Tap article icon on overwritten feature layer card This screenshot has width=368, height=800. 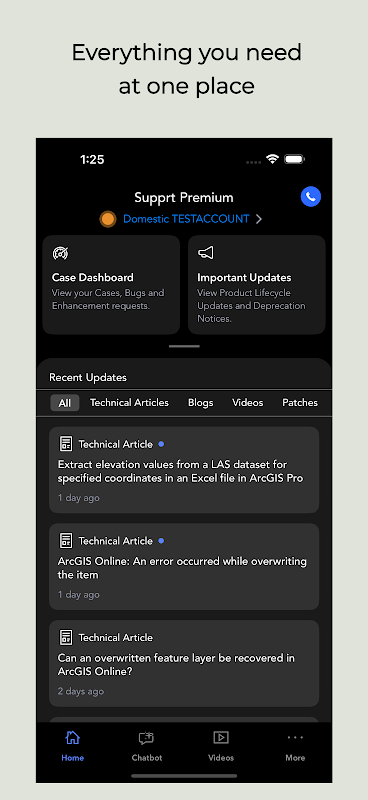coord(65,637)
